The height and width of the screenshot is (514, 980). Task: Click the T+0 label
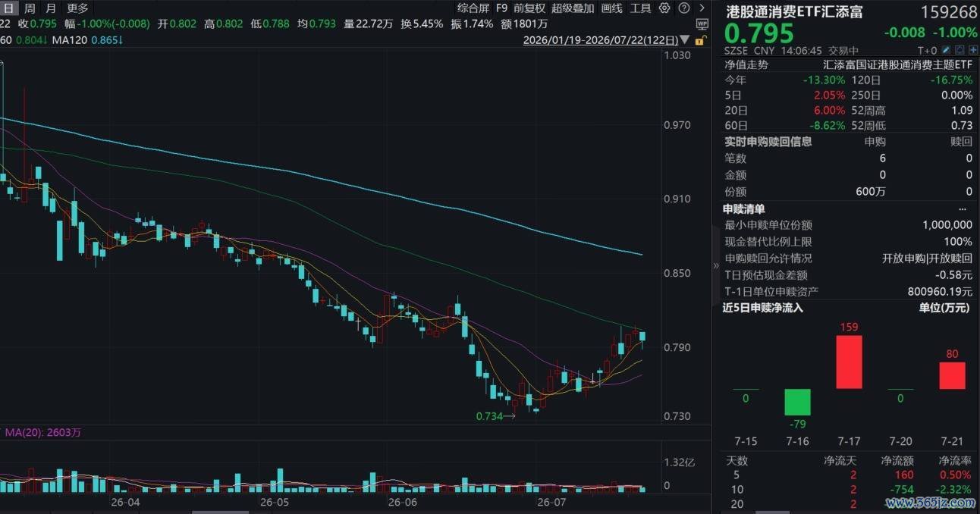[x=926, y=50]
